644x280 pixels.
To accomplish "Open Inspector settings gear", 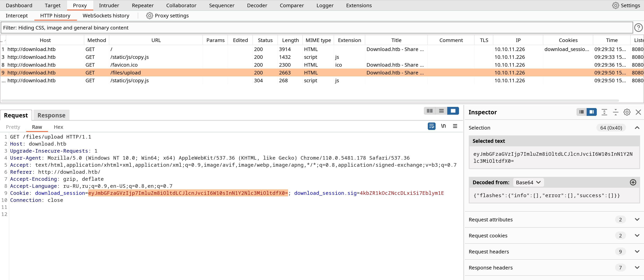I will [627, 112].
